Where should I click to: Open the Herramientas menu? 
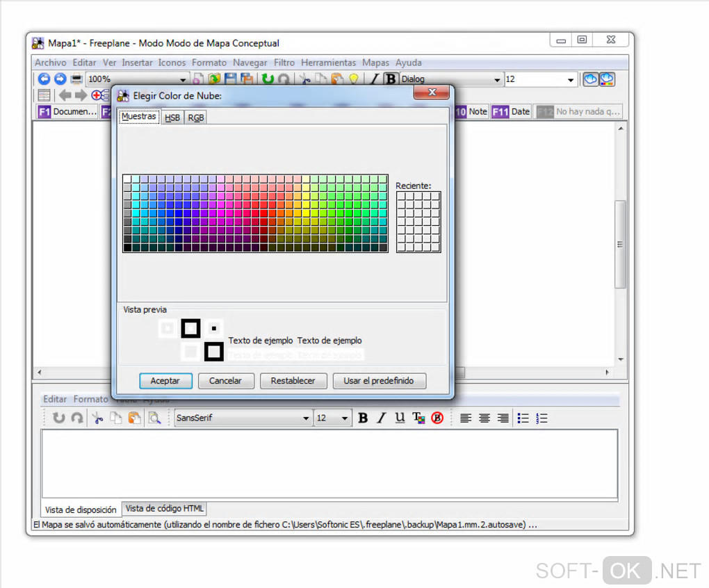coord(328,63)
